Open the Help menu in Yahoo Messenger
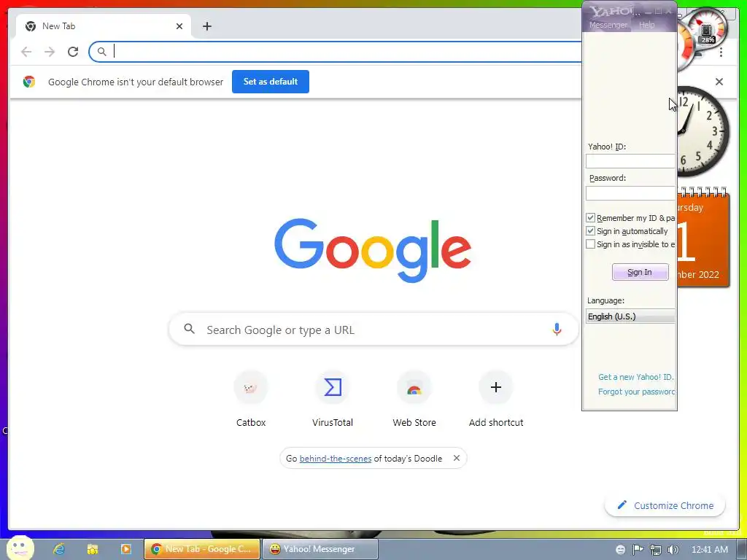Viewport: 747px width, 560px height. [x=646, y=25]
